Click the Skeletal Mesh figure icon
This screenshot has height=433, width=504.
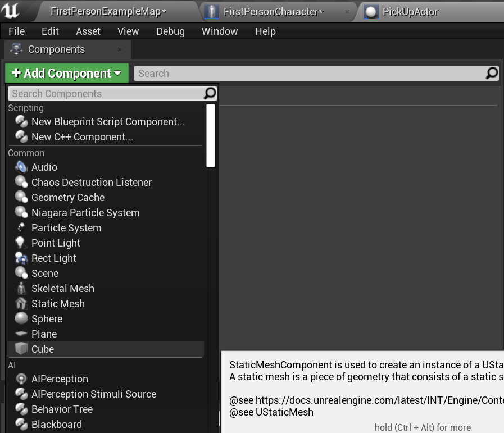tap(21, 288)
